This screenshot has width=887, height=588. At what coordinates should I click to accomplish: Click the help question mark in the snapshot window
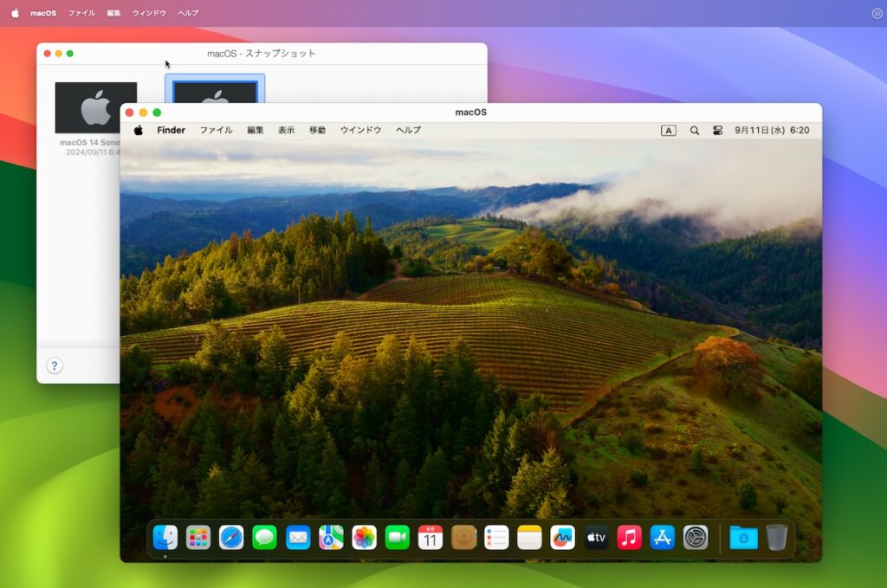[55, 365]
